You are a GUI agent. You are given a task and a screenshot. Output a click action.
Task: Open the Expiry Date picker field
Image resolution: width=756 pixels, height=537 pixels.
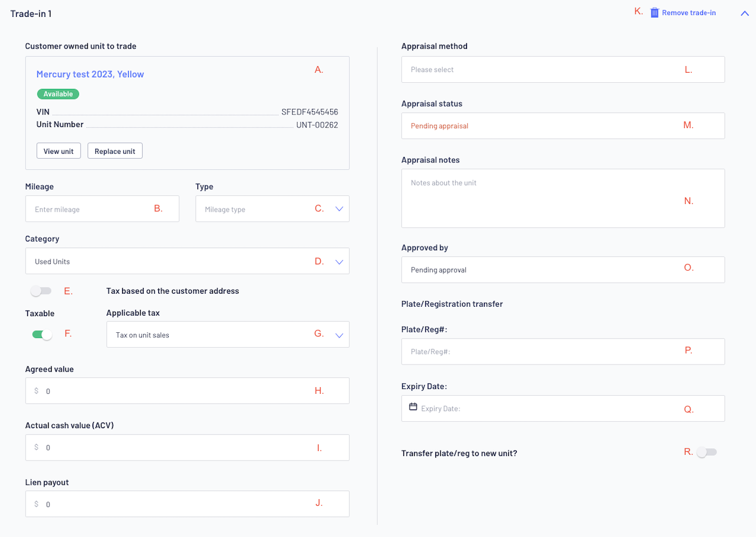[563, 409]
